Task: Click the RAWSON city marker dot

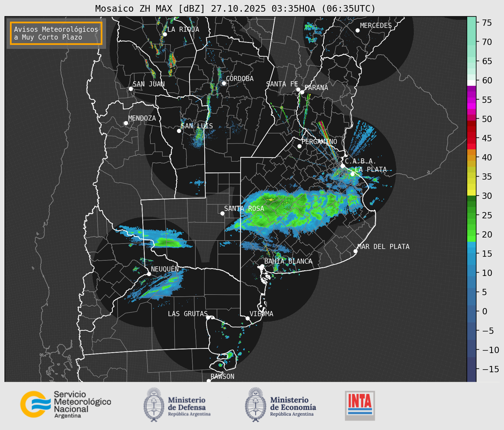Action: [209, 381]
